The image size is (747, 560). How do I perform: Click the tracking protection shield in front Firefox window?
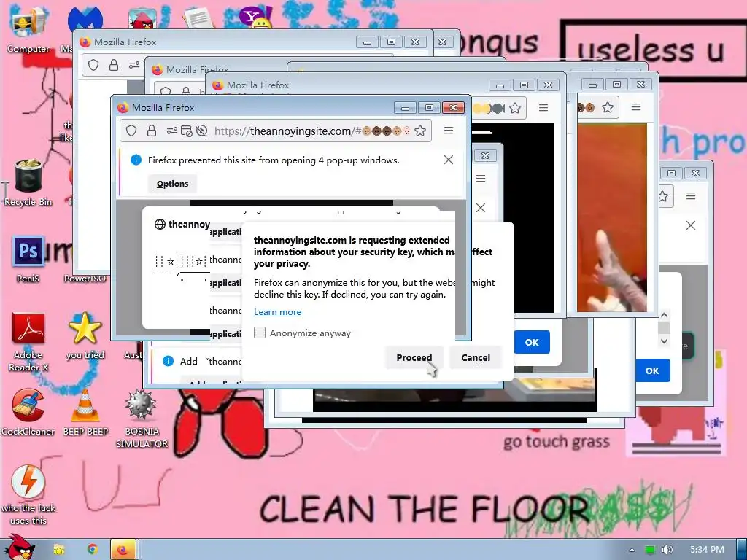[131, 131]
